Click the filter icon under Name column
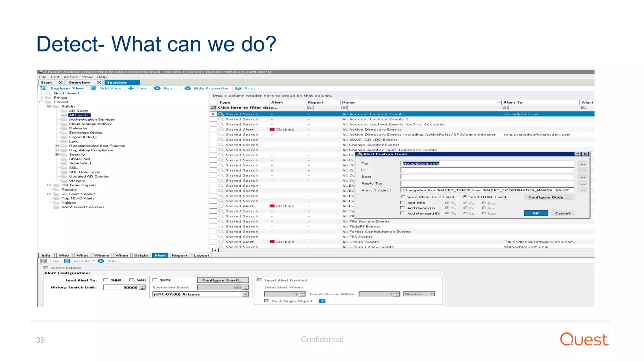 pos(344,107)
